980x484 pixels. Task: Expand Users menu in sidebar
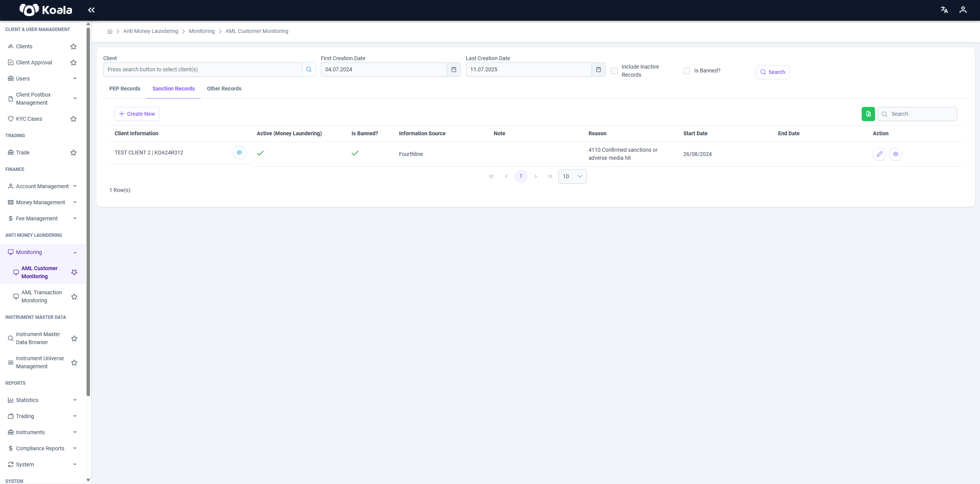coord(42,79)
